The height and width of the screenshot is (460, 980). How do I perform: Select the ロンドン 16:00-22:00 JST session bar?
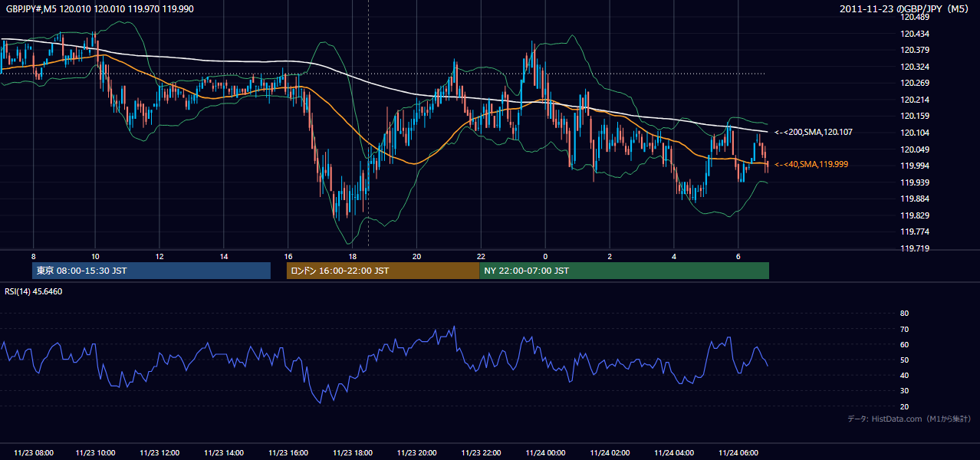(x=383, y=271)
